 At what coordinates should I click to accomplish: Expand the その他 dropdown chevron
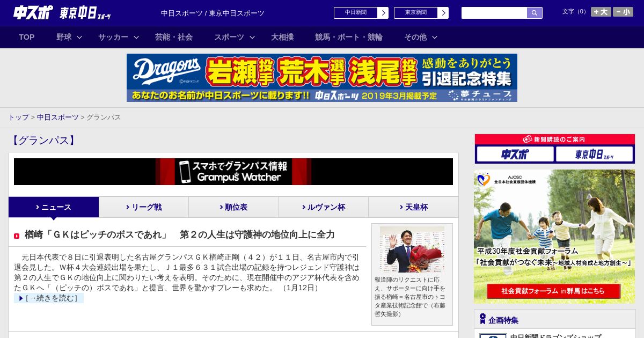[435, 37]
